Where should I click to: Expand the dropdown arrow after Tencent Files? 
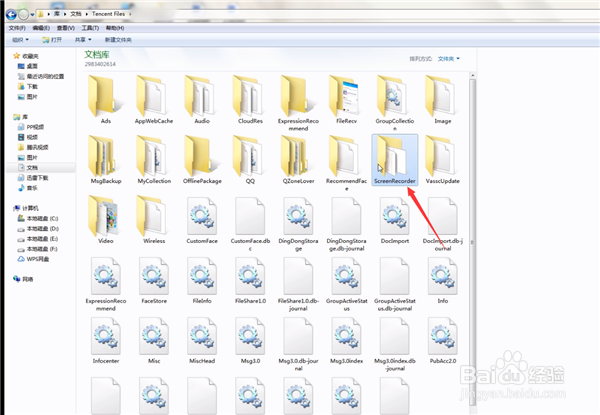point(130,14)
